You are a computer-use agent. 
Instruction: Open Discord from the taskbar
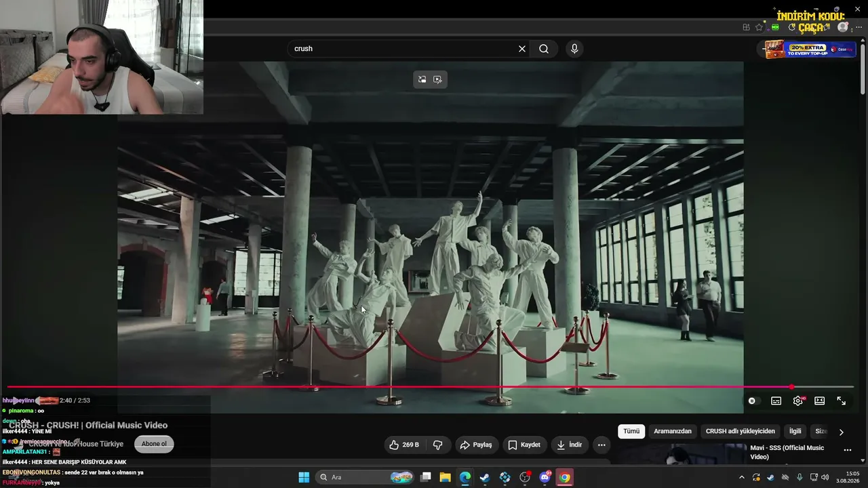(x=545, y=477)
